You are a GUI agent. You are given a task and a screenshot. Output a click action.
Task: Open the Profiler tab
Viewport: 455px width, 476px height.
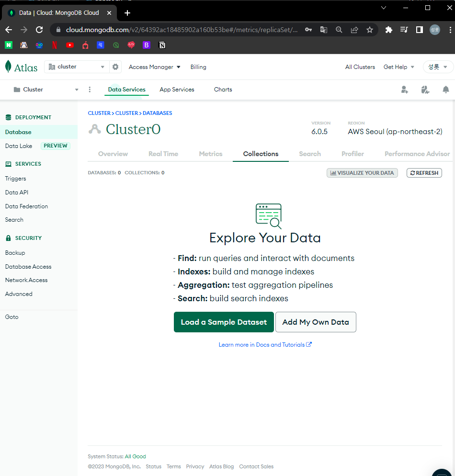click(x=353, y=154)
